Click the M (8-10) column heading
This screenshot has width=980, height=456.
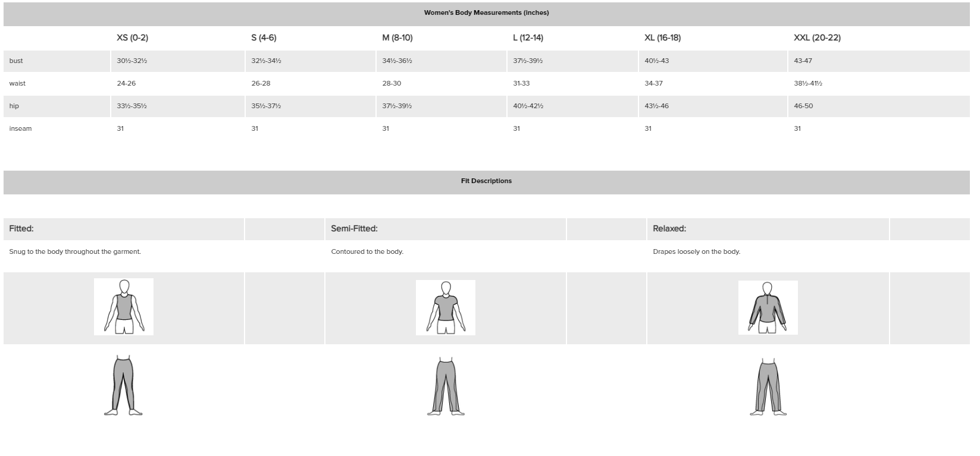(x=397, y=37)
